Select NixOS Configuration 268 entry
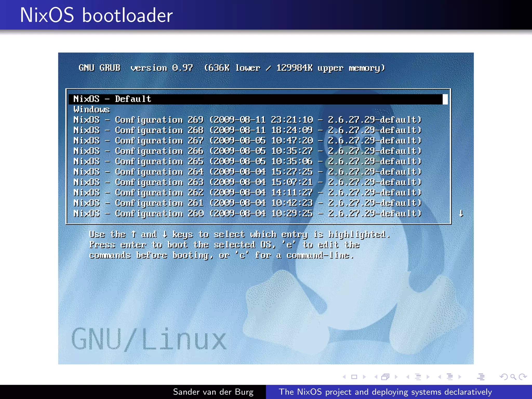This screenshot has height=399, width=532. pos(258,130)
